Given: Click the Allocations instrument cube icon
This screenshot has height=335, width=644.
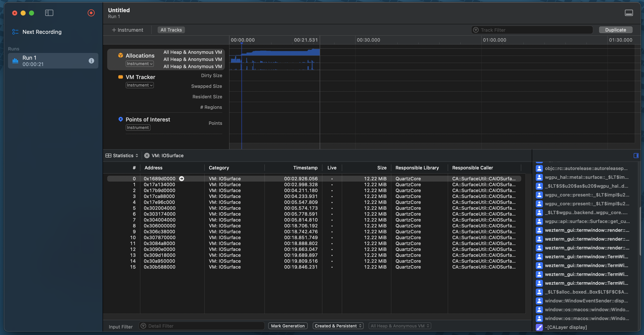Looking at the screenshot, I should click(120, 55).
